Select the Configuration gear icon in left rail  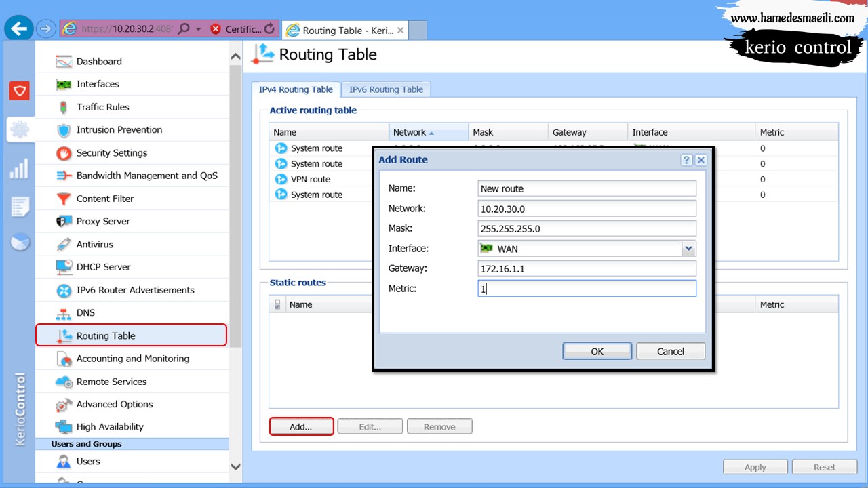[20, 129]
